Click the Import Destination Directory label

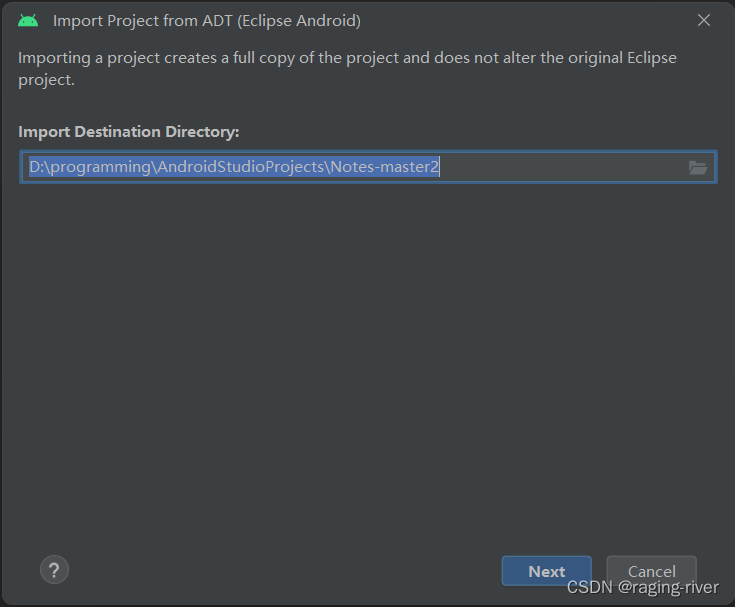click(128, 132)
